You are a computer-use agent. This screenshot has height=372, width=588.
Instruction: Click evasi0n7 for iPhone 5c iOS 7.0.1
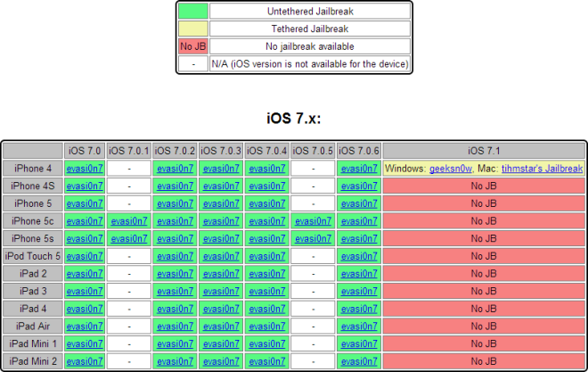(129, 221)
